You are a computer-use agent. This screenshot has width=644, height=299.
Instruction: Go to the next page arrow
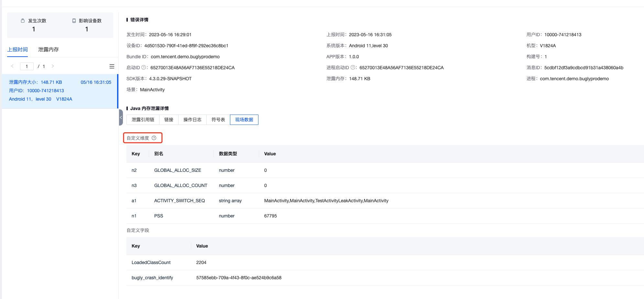53,66
